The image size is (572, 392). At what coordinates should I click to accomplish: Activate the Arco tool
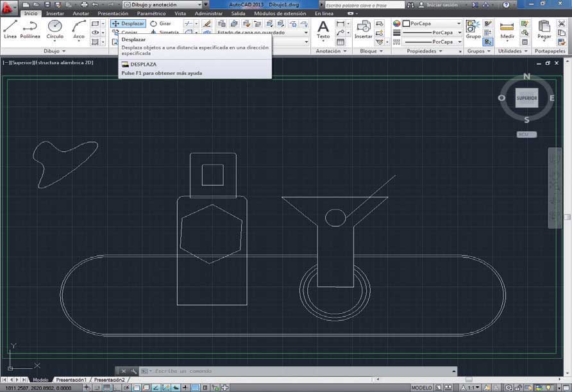click(79, 29)
